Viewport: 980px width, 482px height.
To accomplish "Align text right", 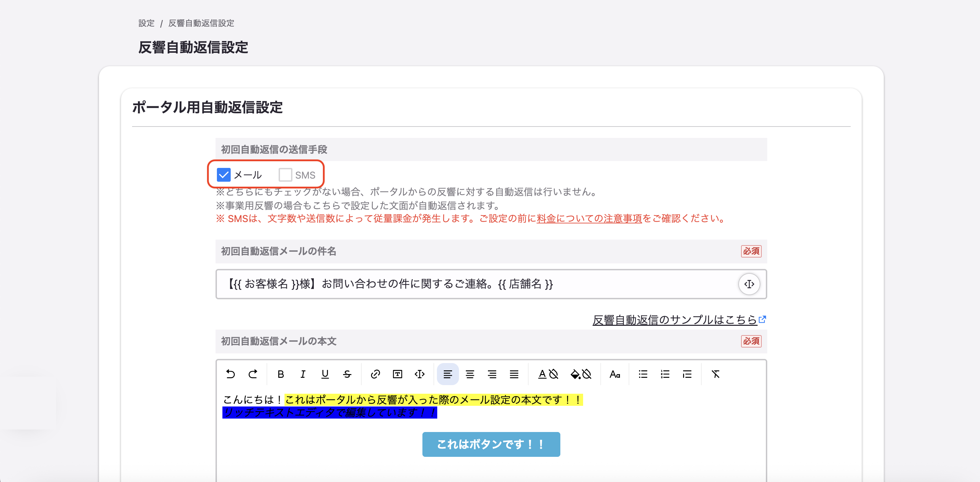I will click(x=492, y=374).
